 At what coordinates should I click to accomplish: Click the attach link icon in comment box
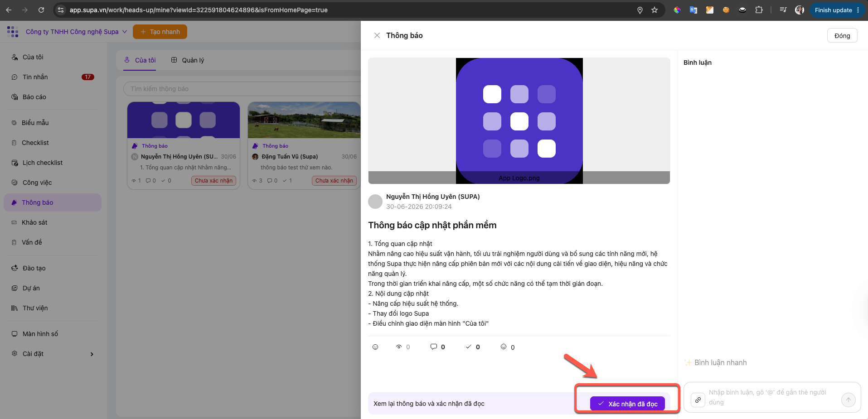pyautogui.click(x=698, y=400)
